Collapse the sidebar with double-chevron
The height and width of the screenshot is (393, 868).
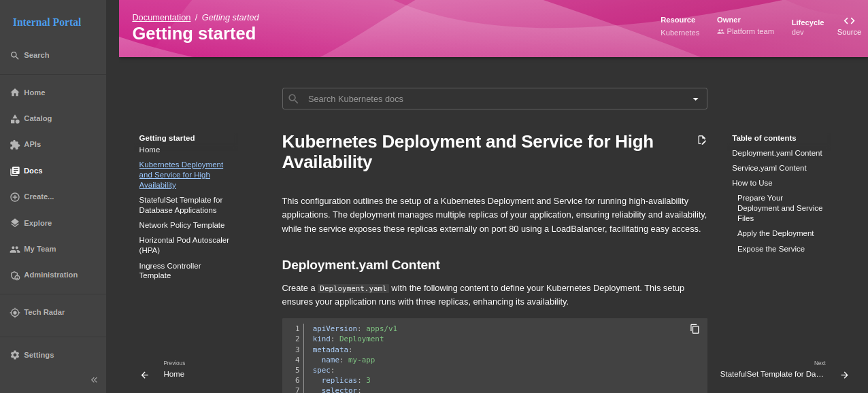(x=94, y=380)
